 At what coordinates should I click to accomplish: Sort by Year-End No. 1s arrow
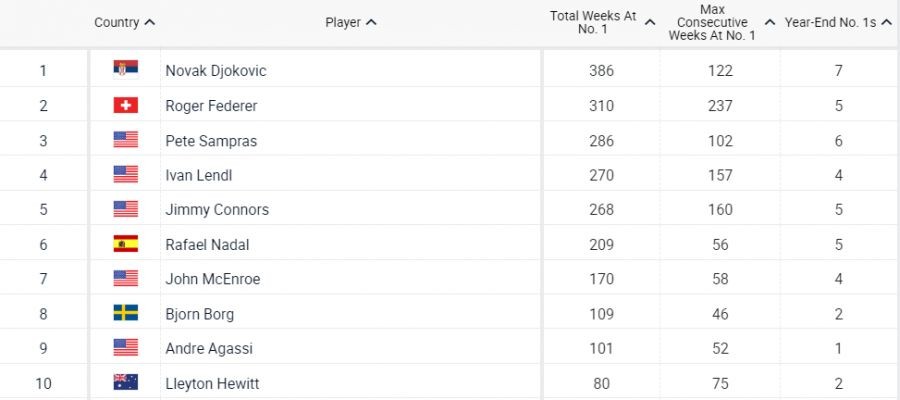coord(886,22)
